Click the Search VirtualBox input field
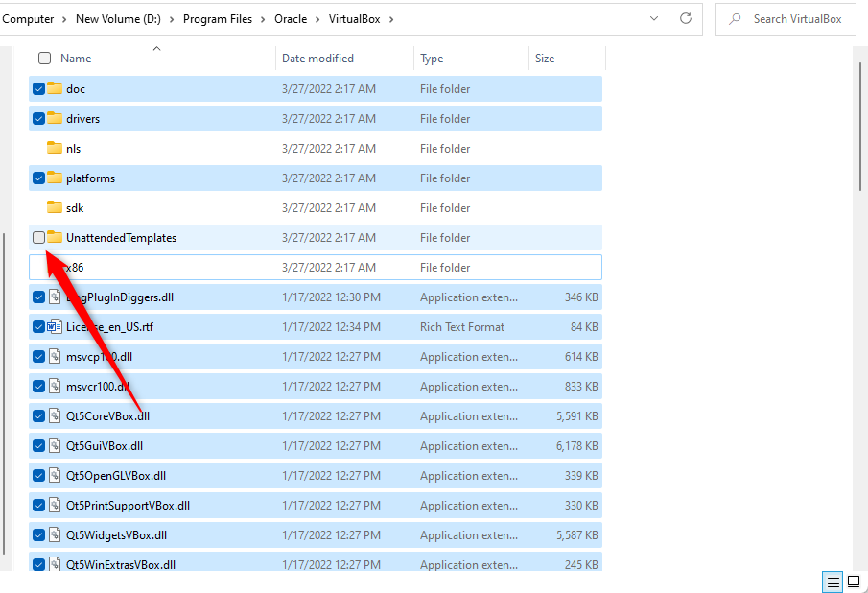Screen dimensions: 868x593 (x=798, y=19)
